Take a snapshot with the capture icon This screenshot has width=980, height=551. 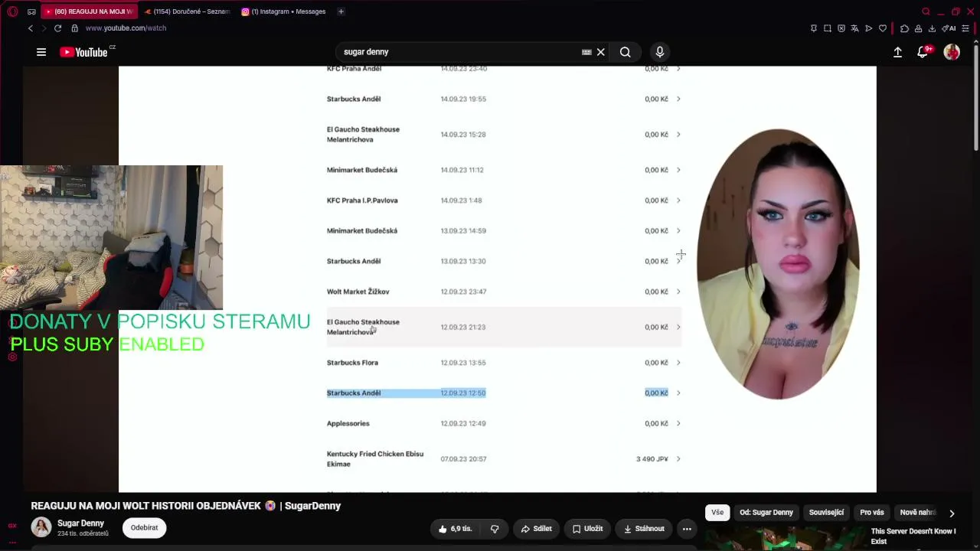pyautogui.click(x=828, y=28)
